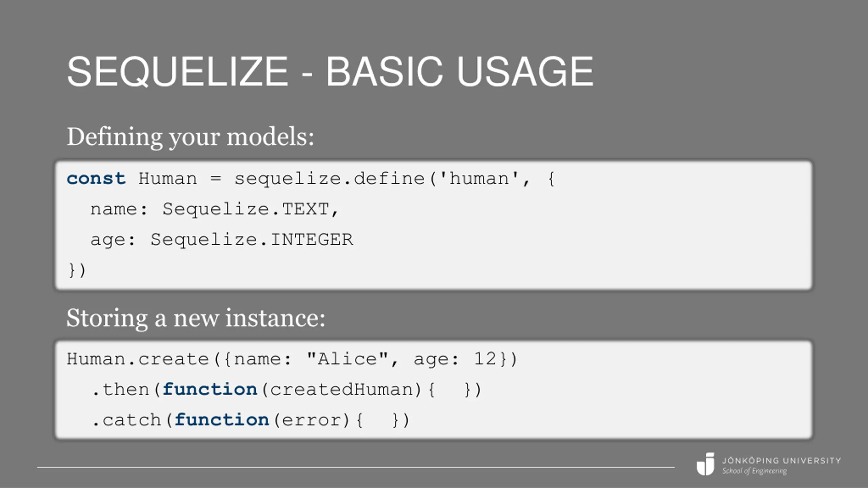Click the .then call
Viewport: 868px width, 488px height.
[x=121, y=390]
